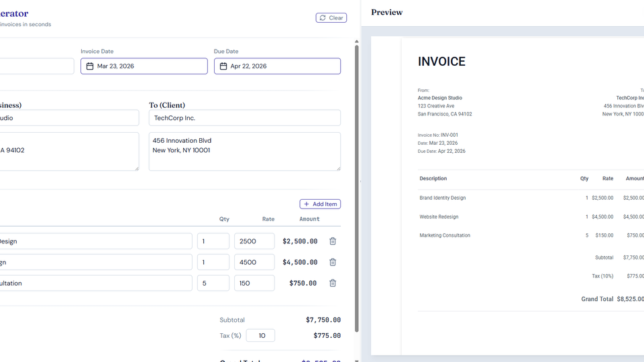644x362 pixels.
Task: Click the rate field showing 2500
Action: [x=254, y=241]
